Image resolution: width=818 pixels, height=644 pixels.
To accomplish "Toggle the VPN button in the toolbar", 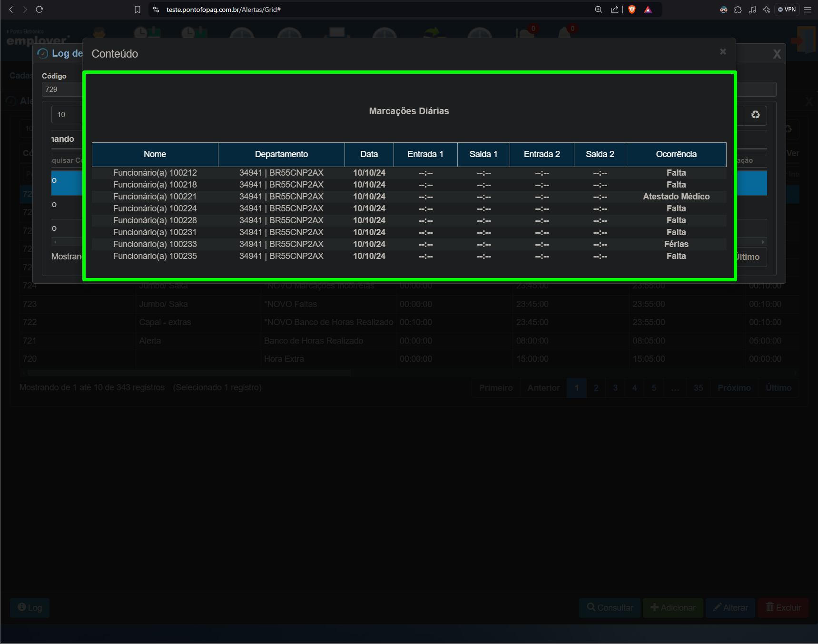I will 787,10.
